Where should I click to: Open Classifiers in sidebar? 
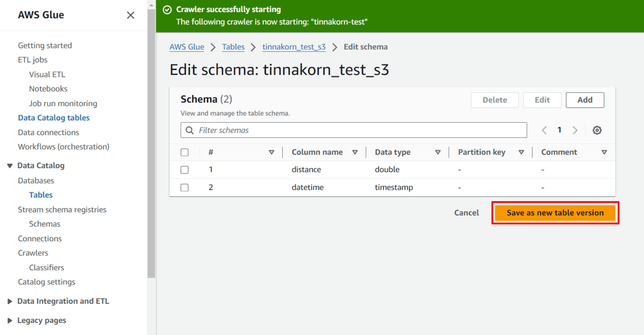tap(47, 268)
